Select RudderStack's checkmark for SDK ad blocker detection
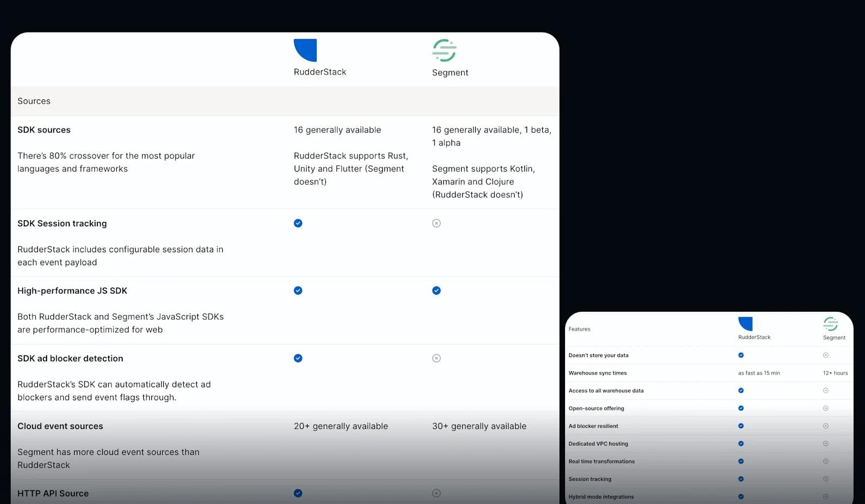Image resolution: width=865 pixels, height=504 pixels. pyautogui.click(x=298, y=358)
